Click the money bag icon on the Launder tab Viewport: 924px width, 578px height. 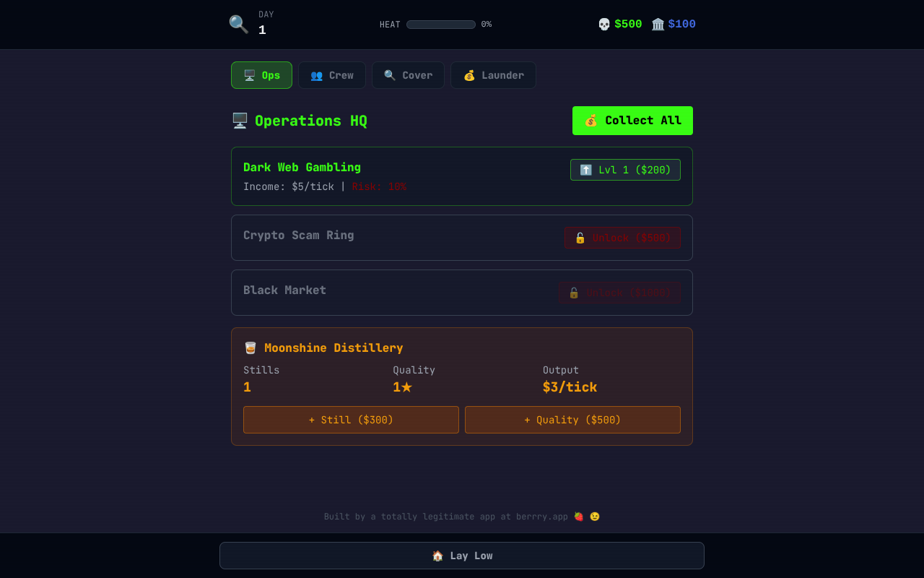tap(468, 74)
